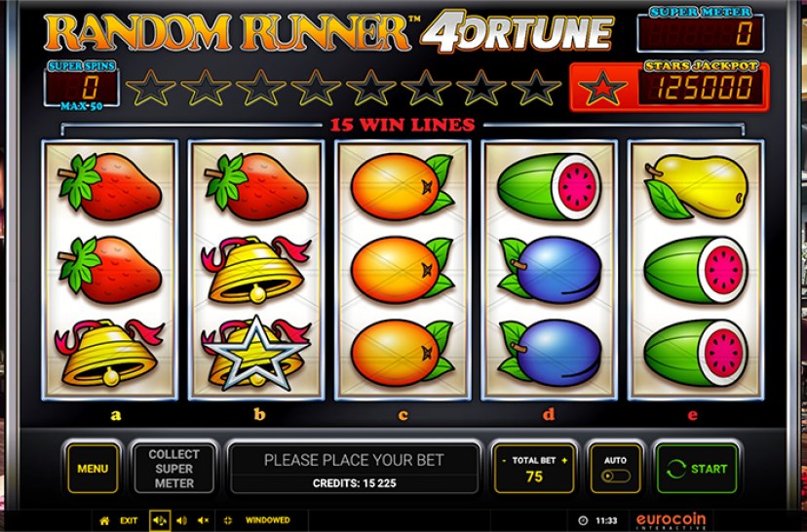807x532 pixels.
Task: Decrease total bet with minus sign
Action: coord(503,461)
